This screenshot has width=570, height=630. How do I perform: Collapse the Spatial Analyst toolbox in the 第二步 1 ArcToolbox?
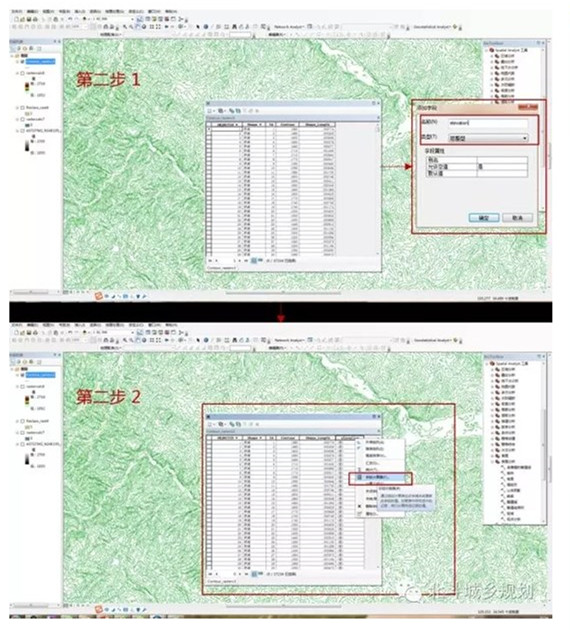[x=487, y=50]
